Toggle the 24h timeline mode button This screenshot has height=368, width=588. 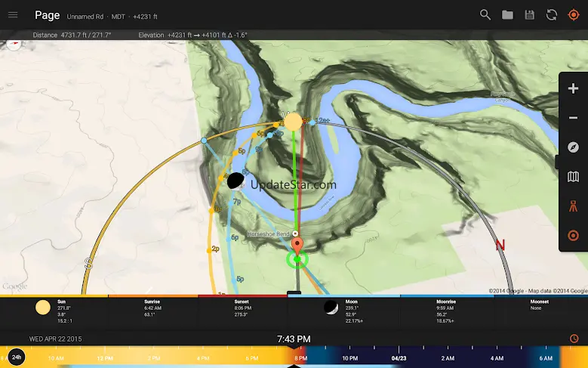[x=17, y=357]
